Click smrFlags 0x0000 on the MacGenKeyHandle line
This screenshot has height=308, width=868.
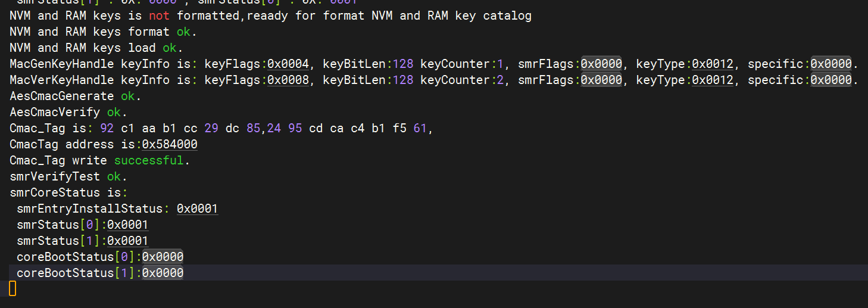[601, 64]
